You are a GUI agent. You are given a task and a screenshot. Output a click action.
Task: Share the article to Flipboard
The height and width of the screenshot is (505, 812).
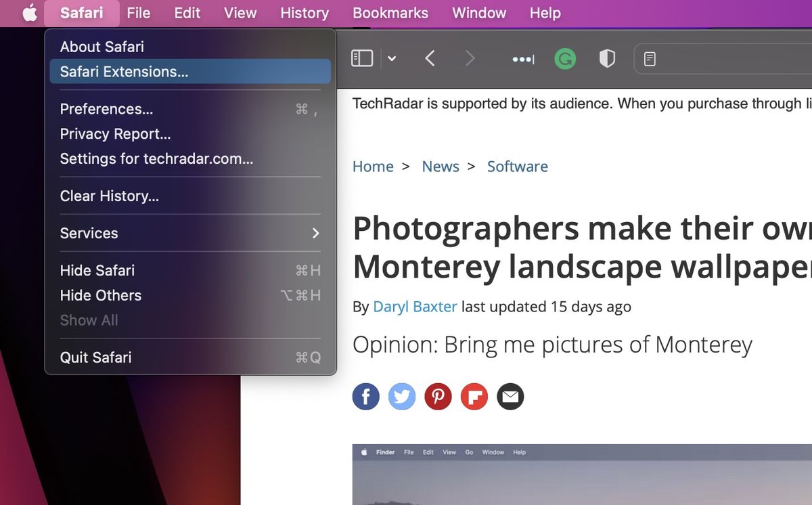[x=474, y=396]
